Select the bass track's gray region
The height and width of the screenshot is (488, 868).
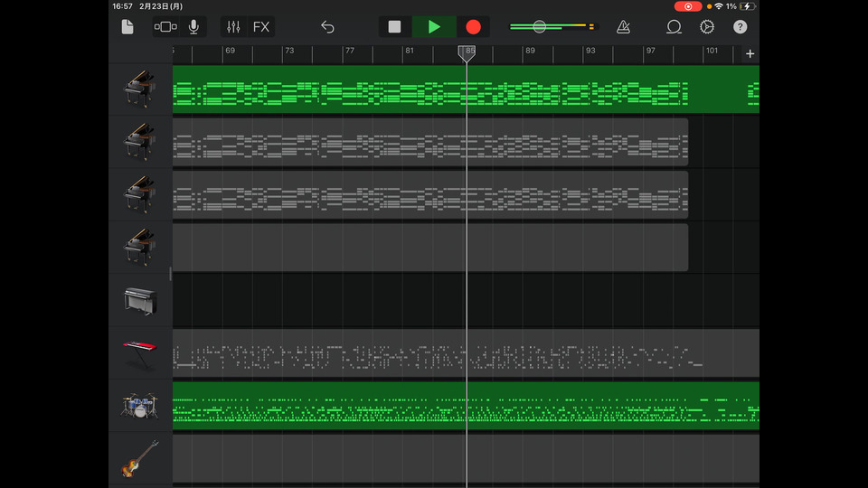coord(466,458)
